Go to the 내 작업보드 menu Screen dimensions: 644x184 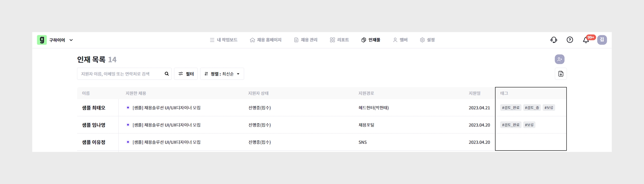224,40
